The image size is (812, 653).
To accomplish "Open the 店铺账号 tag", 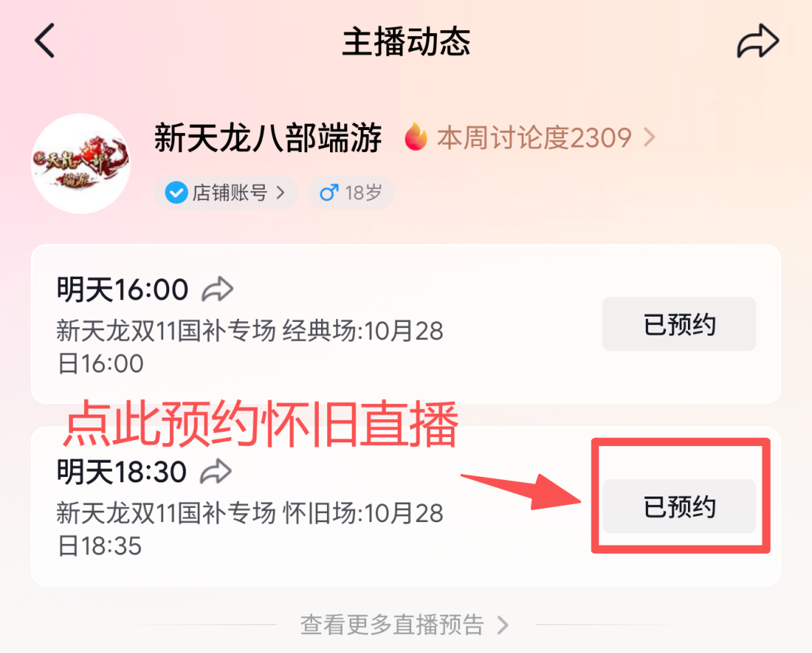I will [226, 193].
